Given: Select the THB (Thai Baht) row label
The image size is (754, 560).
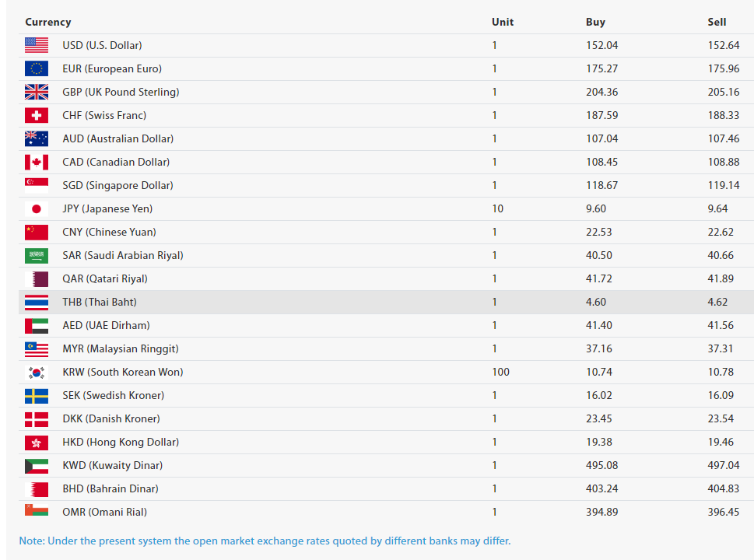Looking at the screenshot, I should [100, 302].
